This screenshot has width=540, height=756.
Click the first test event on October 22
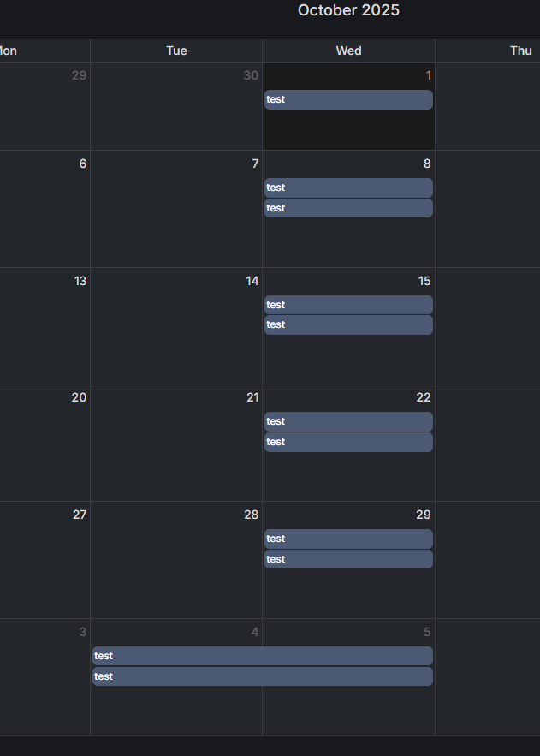point(348,421)
